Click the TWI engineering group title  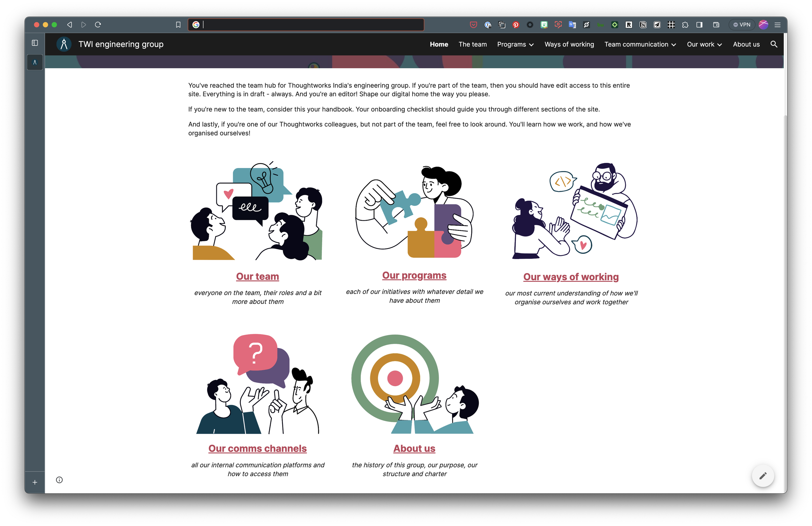121,44
